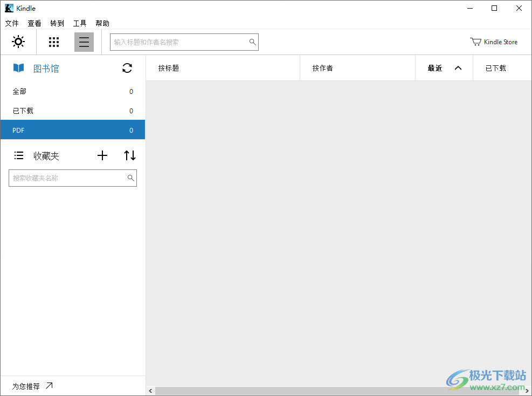532x396 pixels.
Task: Click magnifier in collection search box
Action: point(130,177)
